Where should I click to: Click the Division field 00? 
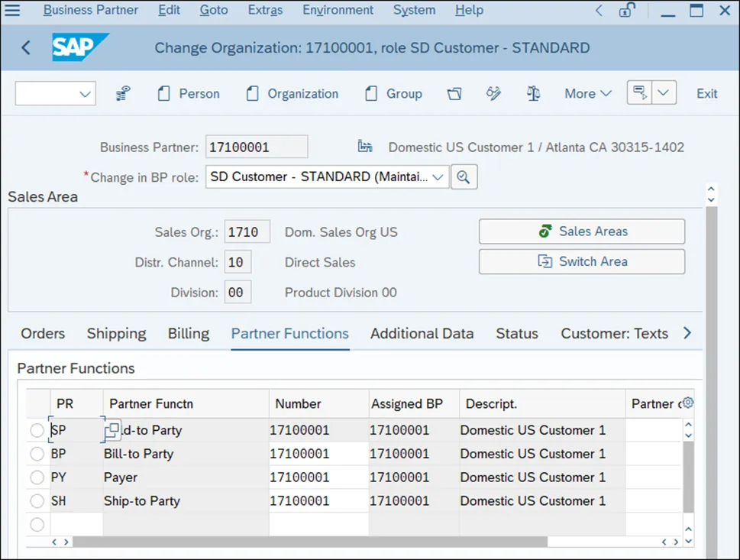[238, 293]
